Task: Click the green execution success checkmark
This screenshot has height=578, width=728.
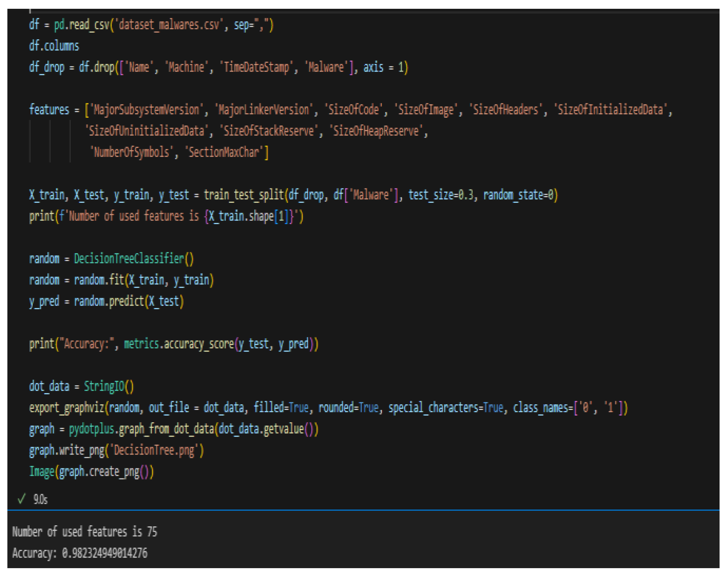Action: [22, 498]
